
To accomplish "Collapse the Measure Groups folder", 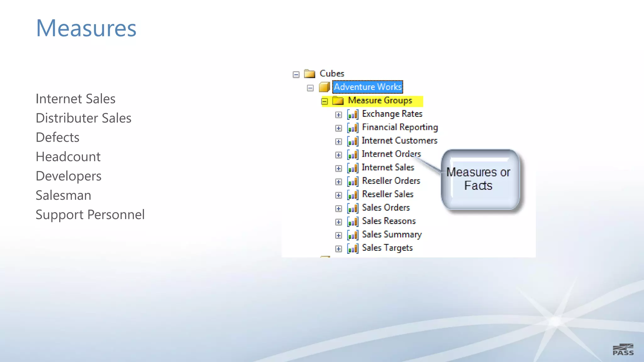I will tap(325, 101).
